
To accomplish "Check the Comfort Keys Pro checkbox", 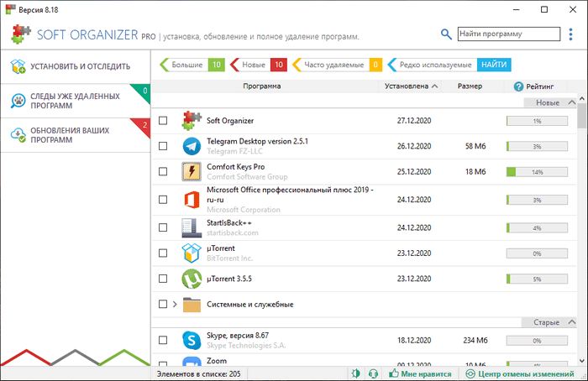I will point(163,171).
